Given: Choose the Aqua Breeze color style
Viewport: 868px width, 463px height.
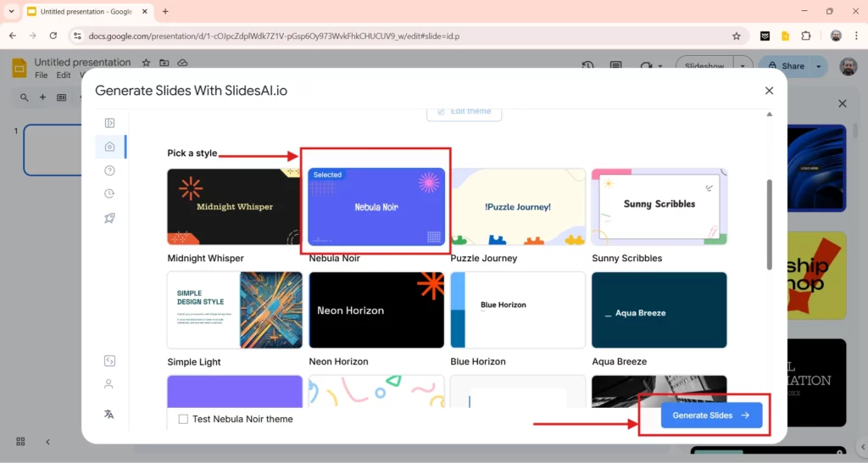Looking at the screenshot, I should tap(659, 310).
